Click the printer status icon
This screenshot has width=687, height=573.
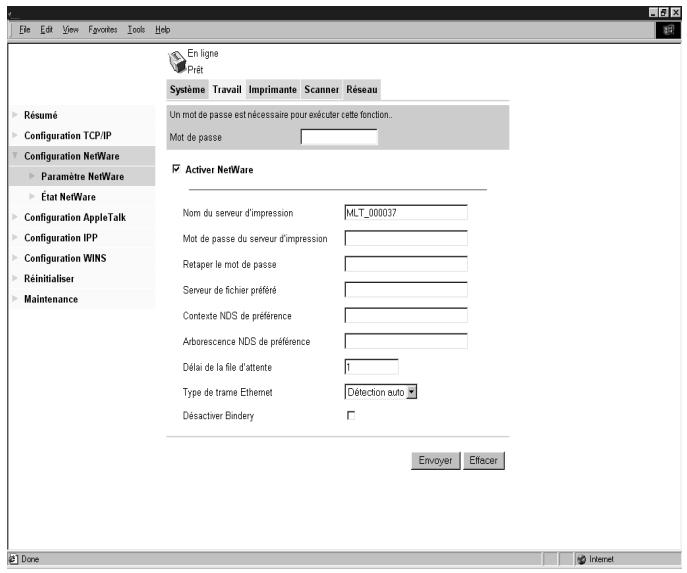(177, 62)
